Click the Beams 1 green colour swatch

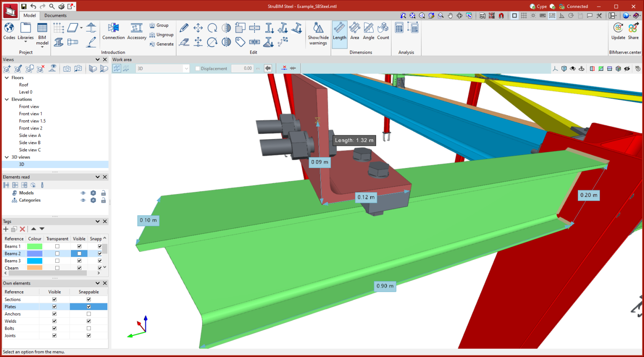click(35, 246)
